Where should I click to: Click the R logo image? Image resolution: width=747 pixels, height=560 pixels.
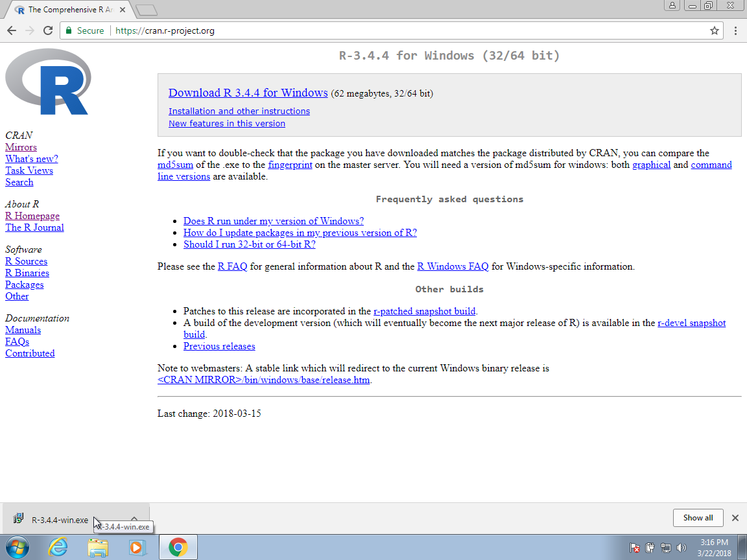point(47,82)
